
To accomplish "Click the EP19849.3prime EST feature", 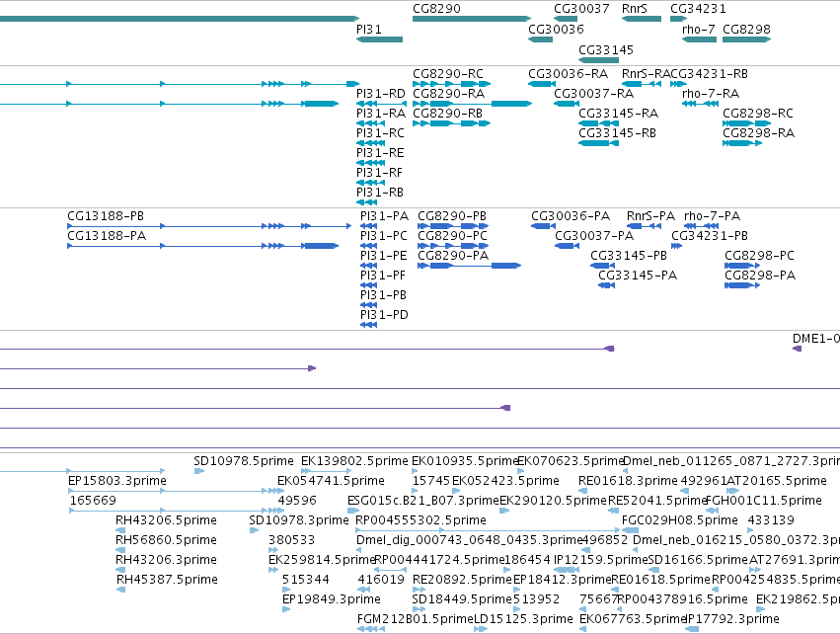I will click(x=286, y=609).
